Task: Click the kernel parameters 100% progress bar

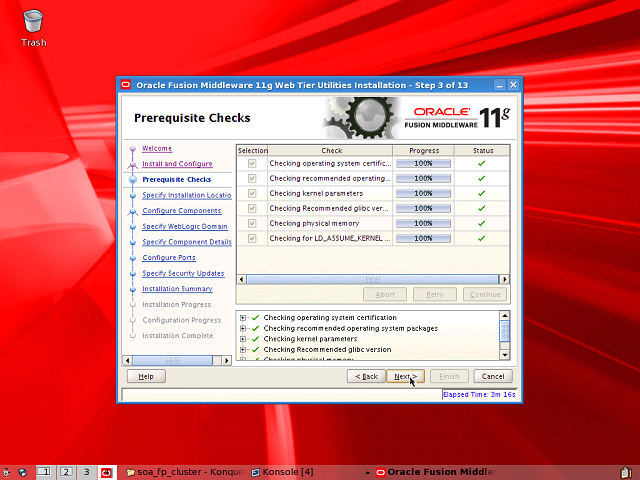Action: tap(423, 193)
